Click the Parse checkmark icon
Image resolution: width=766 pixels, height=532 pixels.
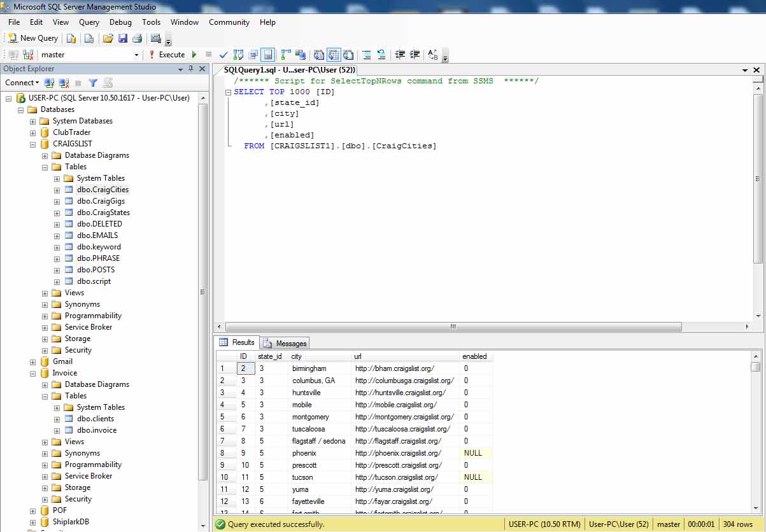coord(223,55)
